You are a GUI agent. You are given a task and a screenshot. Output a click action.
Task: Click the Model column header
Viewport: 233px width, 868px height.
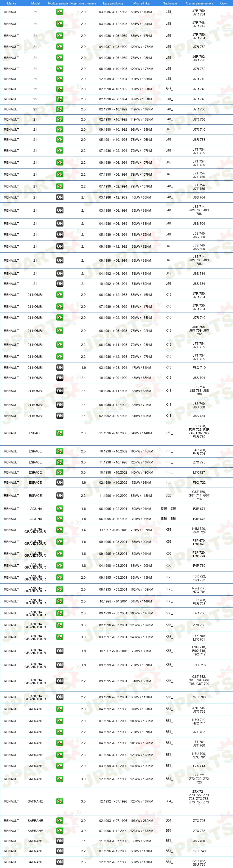click(x=35, y=3)
